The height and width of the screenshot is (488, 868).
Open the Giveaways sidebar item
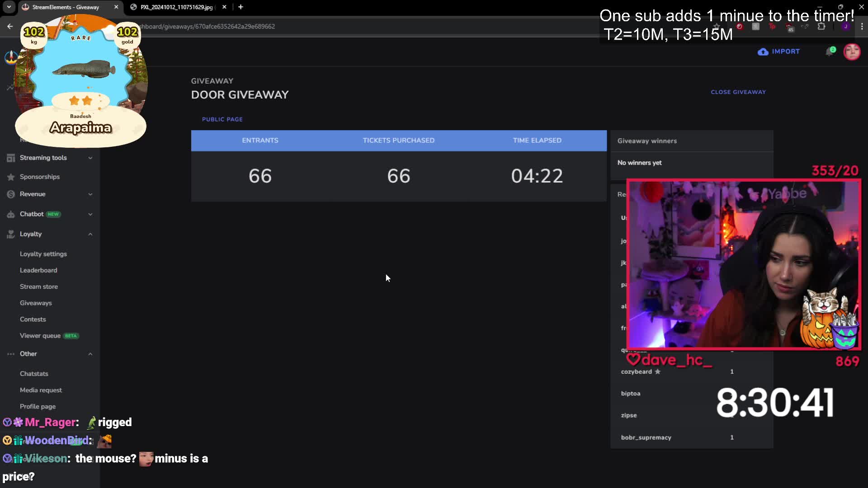(x=36, y=303)
